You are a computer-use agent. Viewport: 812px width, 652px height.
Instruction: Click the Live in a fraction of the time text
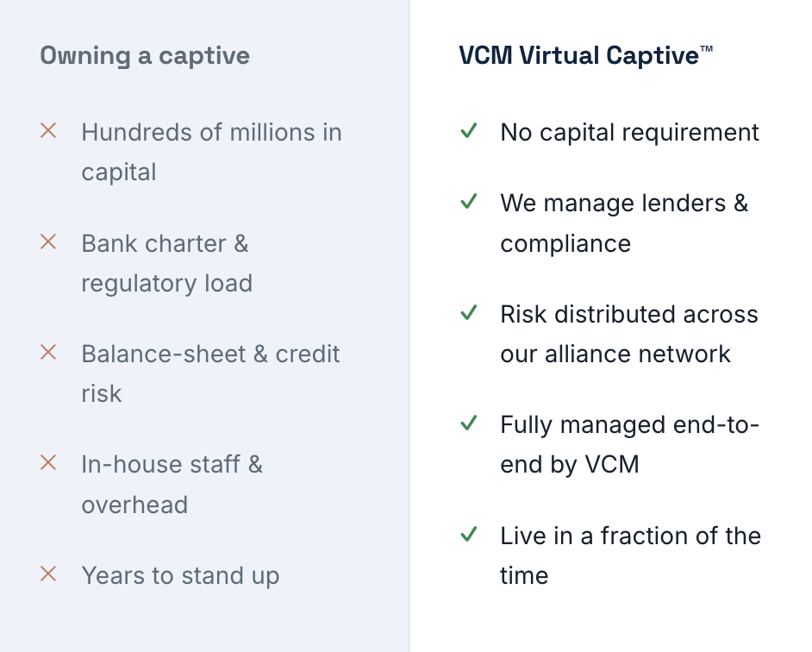coord(631,555)
